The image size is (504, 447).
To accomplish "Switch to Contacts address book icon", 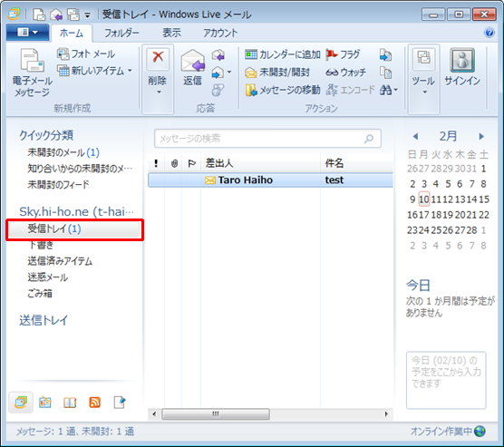I will coord(70,403).
